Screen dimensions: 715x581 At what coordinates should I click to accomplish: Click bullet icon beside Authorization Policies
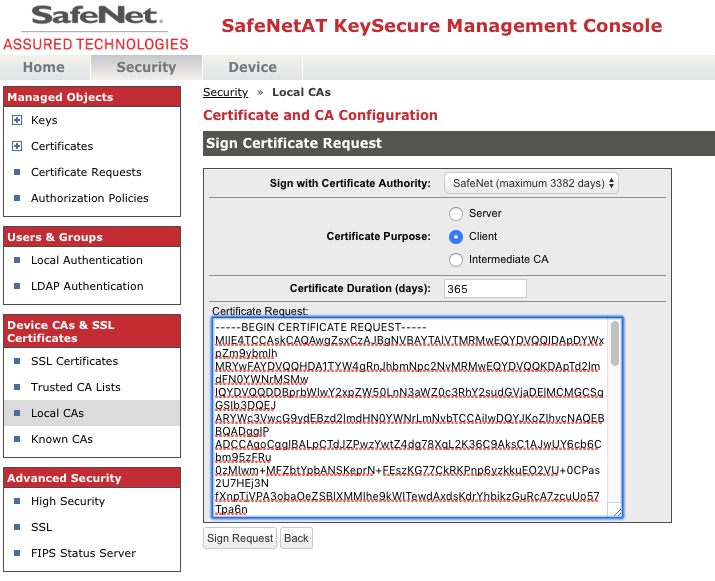point(17,198)
